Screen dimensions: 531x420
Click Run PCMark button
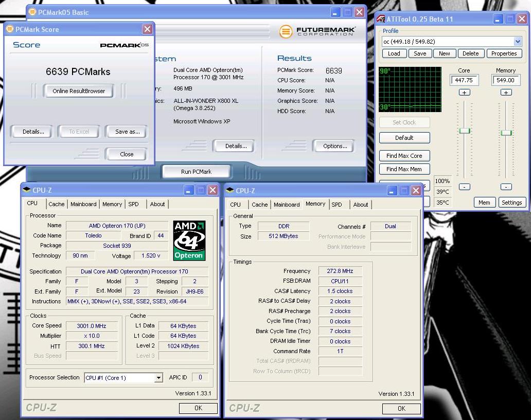coord(197,172)
